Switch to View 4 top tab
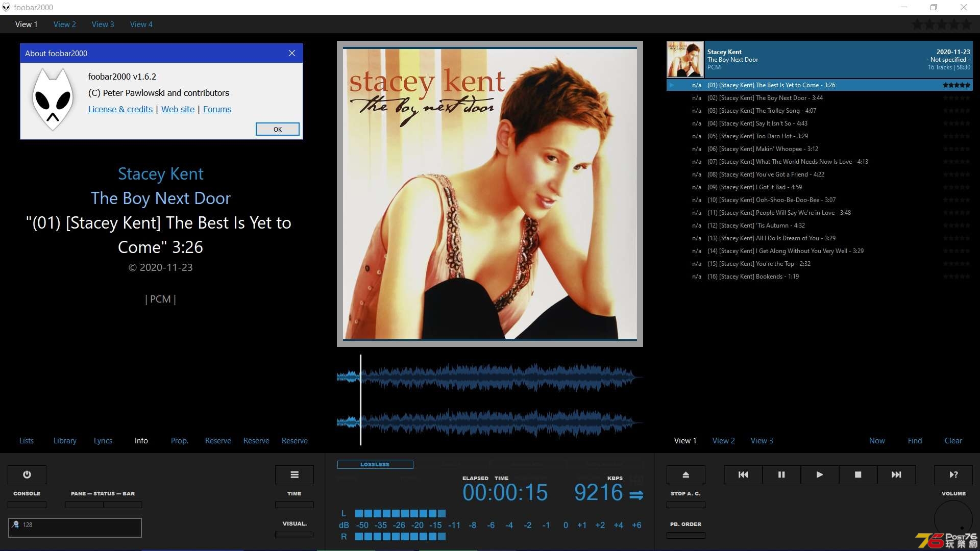Screen dimensions: 980x551 point(141,24)
